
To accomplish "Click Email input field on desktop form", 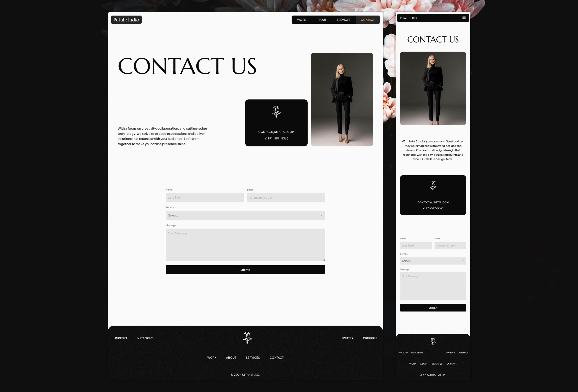I will (286, 197).
